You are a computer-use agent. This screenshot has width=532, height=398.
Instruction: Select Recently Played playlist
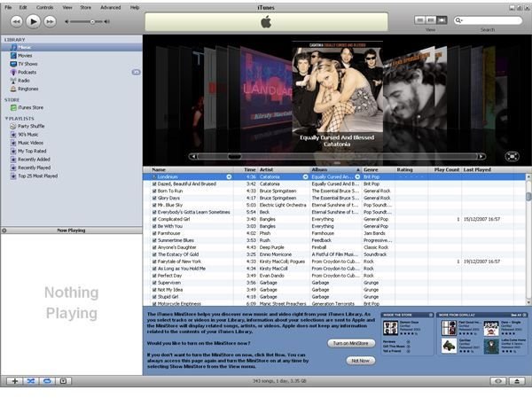pyautogui.click(x=71, y=168)
